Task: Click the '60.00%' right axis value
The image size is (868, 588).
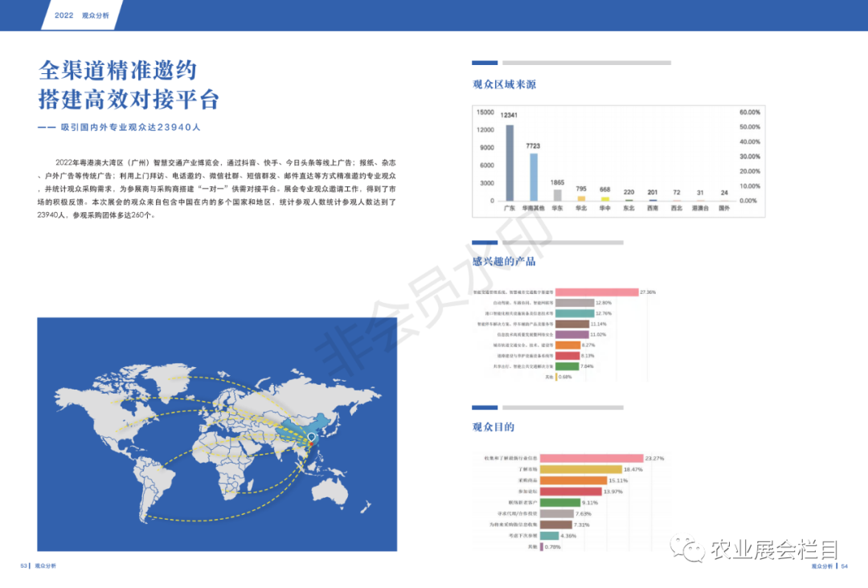Action: click(x=750, y=112)
